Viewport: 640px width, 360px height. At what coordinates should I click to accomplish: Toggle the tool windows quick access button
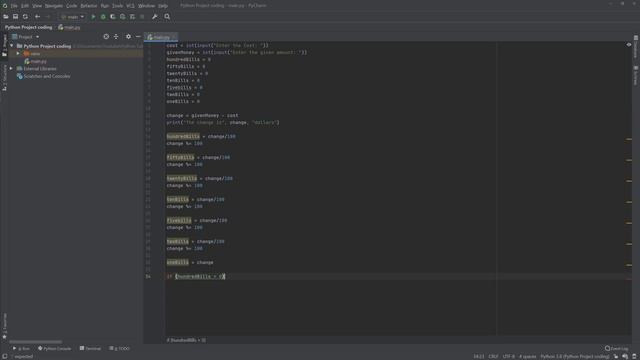click(4, 356)
